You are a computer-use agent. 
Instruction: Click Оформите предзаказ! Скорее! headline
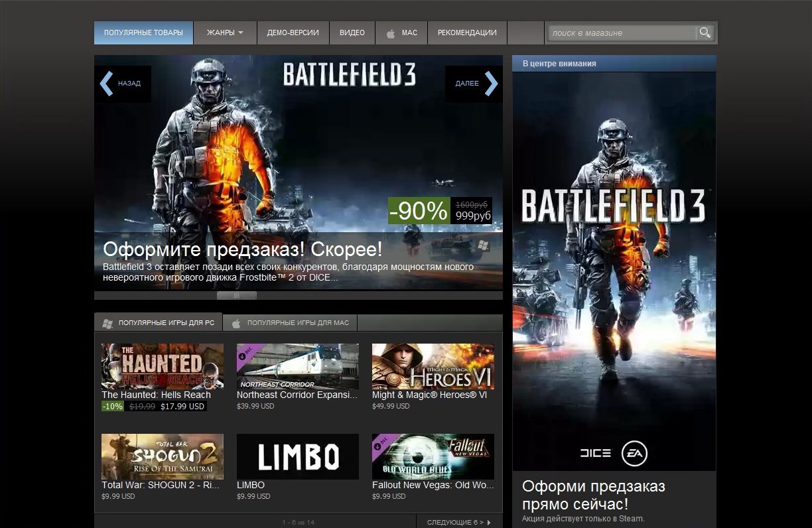243,249
